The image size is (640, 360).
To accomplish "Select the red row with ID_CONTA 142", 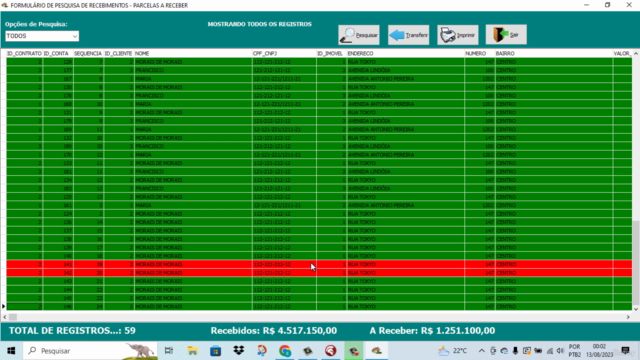I will (x=319, y=273).
